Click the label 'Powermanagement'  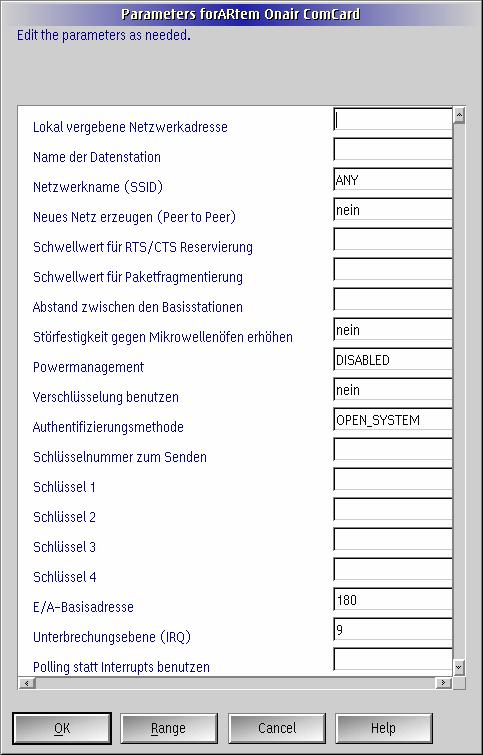[88, 367]
